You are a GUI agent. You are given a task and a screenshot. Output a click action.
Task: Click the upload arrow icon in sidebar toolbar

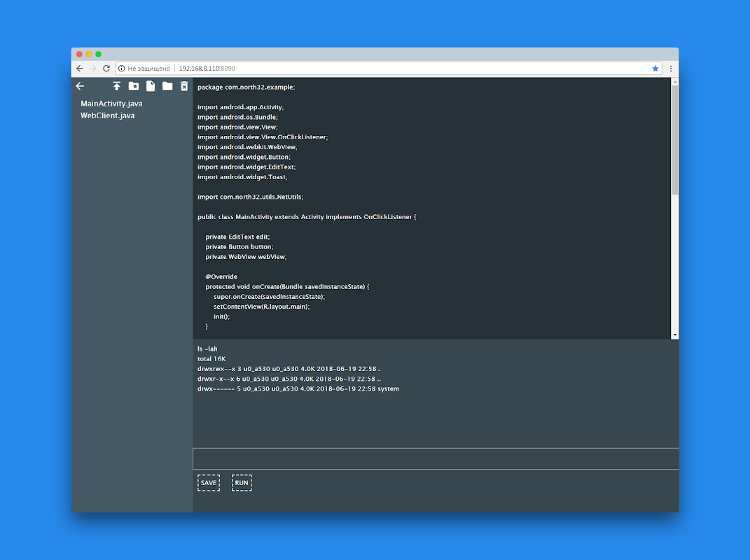click(x=117, y=86)
